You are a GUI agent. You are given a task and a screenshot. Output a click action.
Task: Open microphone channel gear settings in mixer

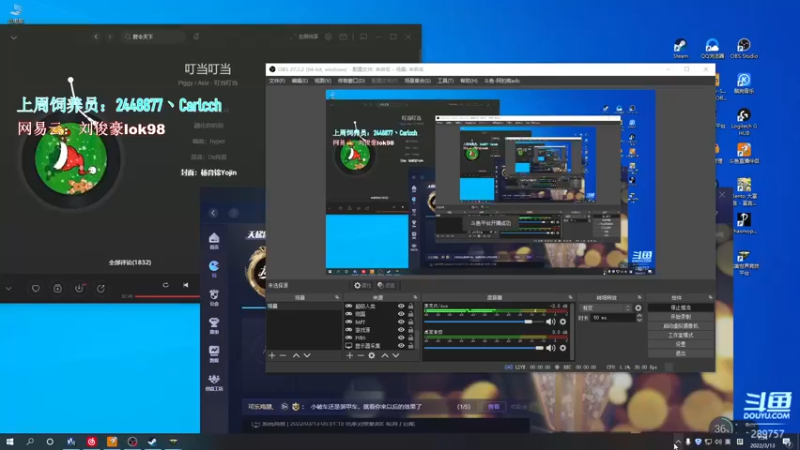563,321
